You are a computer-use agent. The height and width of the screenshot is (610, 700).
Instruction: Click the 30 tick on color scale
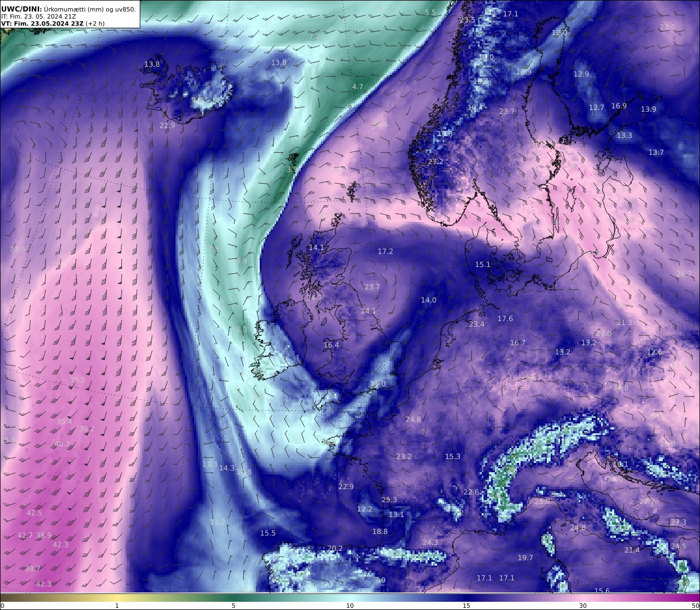[583, 606]
